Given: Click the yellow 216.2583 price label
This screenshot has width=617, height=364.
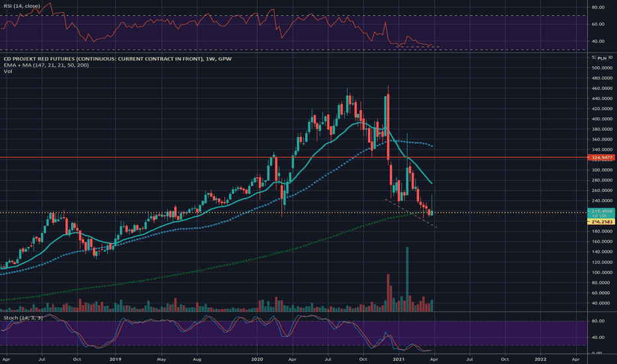Looking at the screenshot, I should 602,222.
